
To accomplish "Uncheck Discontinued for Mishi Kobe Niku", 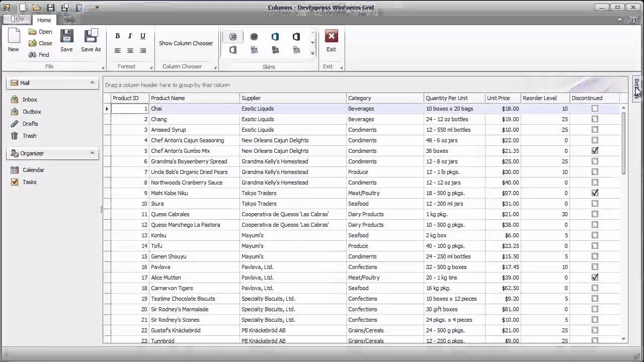I will pyautogui.click(x=595, y=193).
